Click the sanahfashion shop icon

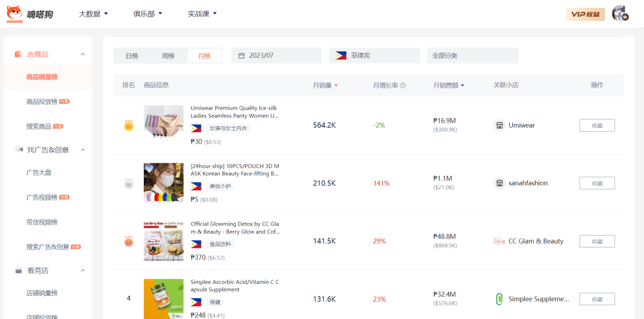coord(500,183)
